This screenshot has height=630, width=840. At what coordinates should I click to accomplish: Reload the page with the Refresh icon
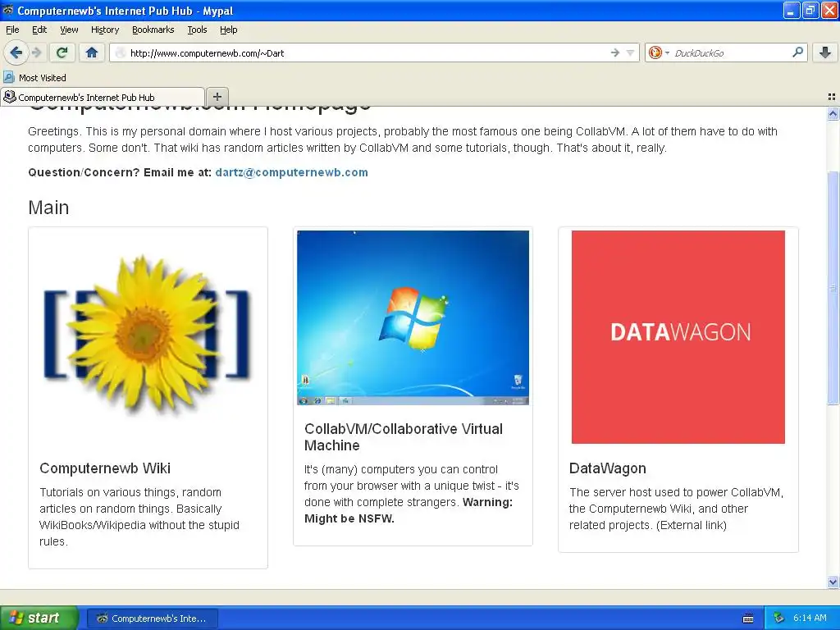tap(62, 52)
